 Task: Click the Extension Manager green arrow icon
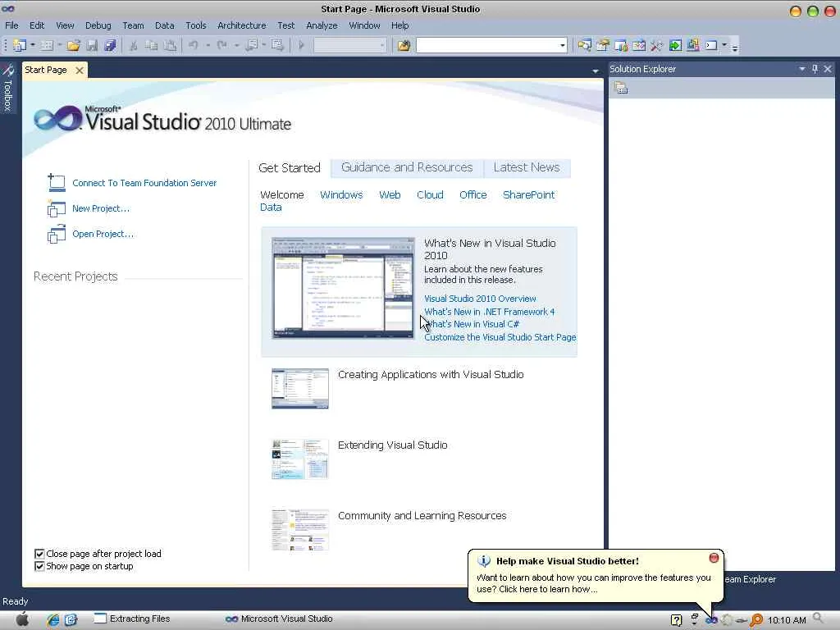675,46
